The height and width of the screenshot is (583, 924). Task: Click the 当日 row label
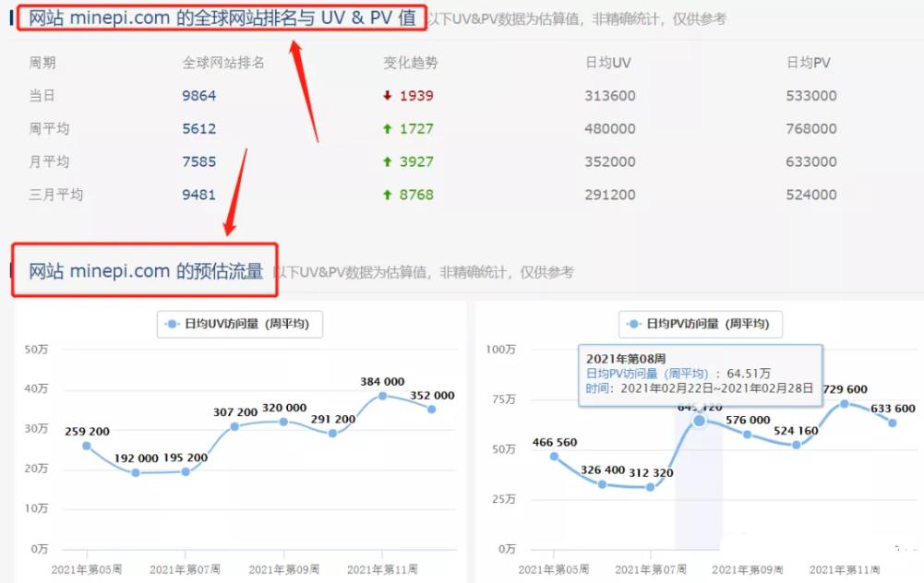(42, 95)
